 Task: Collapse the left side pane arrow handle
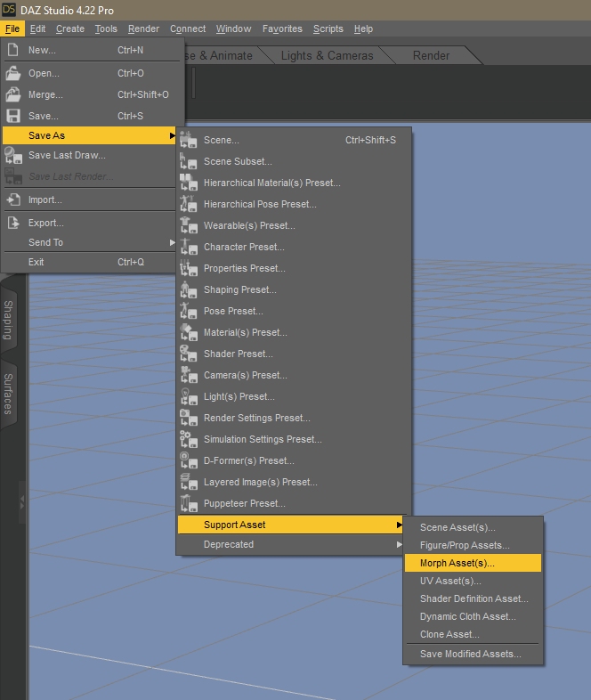(x=22, y=502)
